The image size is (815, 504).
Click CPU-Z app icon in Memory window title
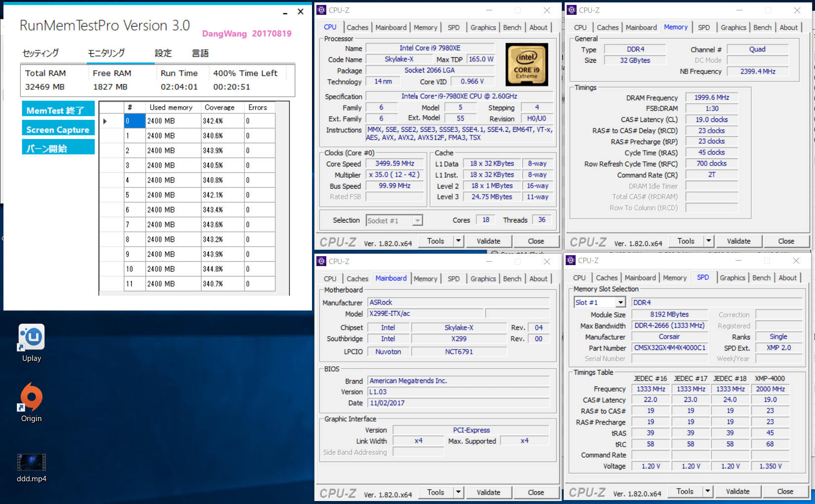point(572,10)
